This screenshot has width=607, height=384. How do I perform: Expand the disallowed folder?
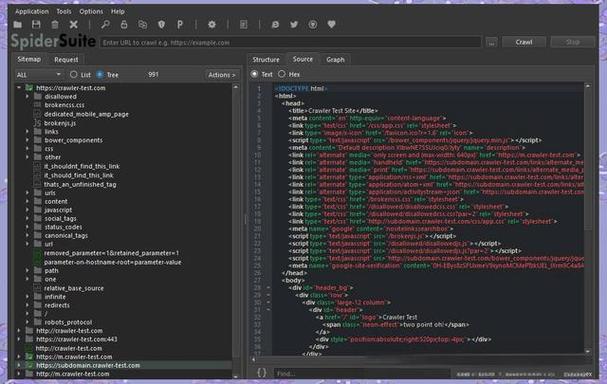click(x=27, y=96)
